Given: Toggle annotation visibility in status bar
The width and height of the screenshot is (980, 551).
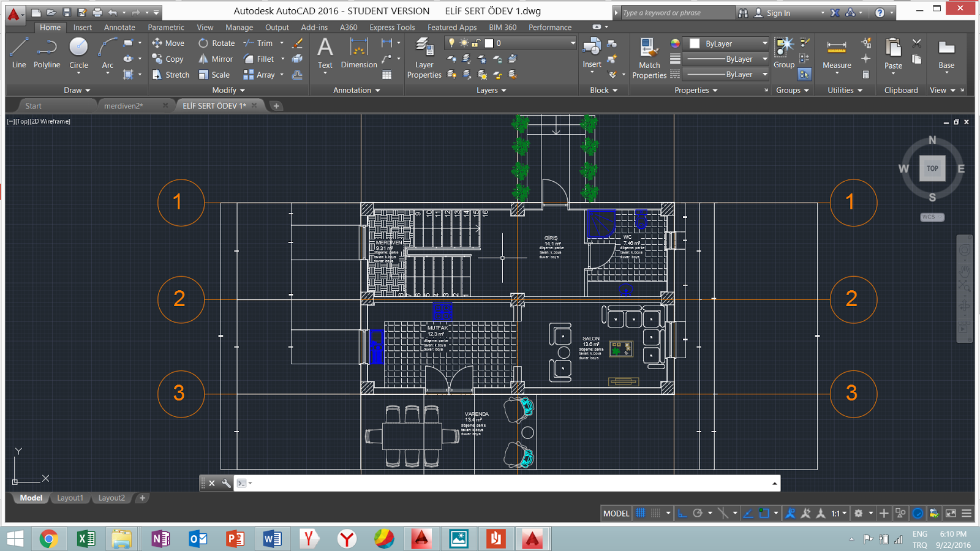Looking at the screenshot, I should (790, 513).
